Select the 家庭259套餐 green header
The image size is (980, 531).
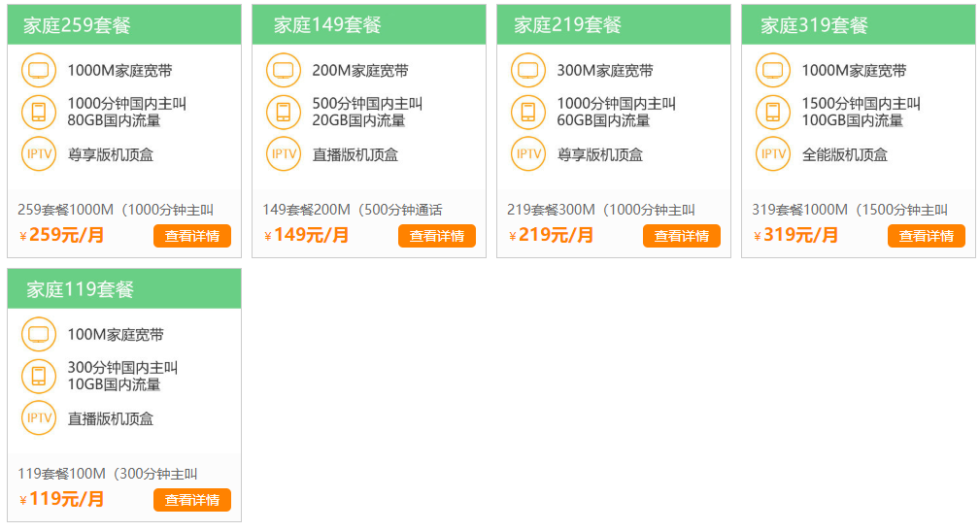123,25
